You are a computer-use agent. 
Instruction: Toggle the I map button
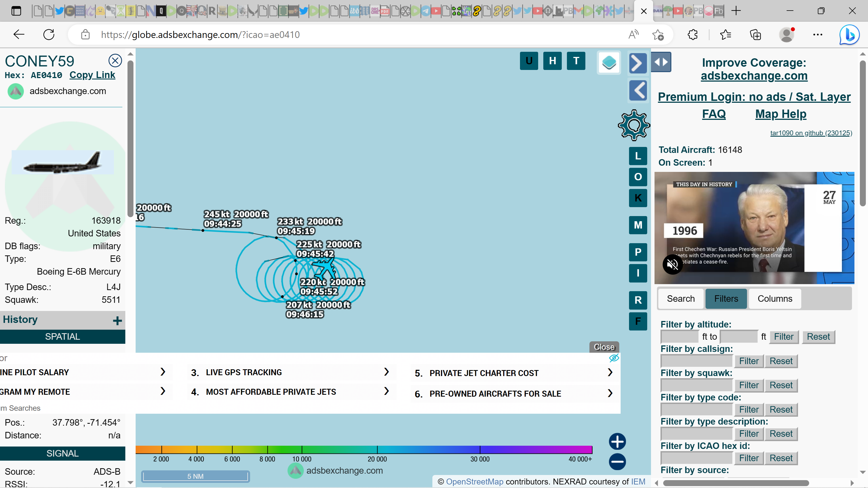coord(638,273)
